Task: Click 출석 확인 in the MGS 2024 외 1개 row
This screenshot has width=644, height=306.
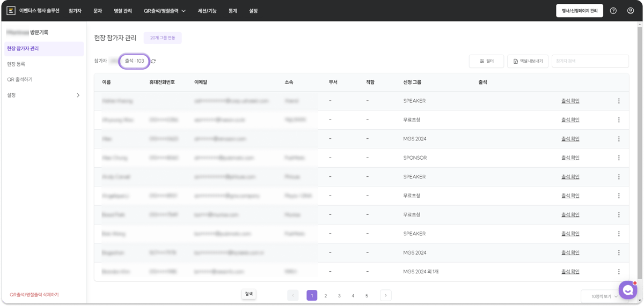Action: [x=570, y=272]
